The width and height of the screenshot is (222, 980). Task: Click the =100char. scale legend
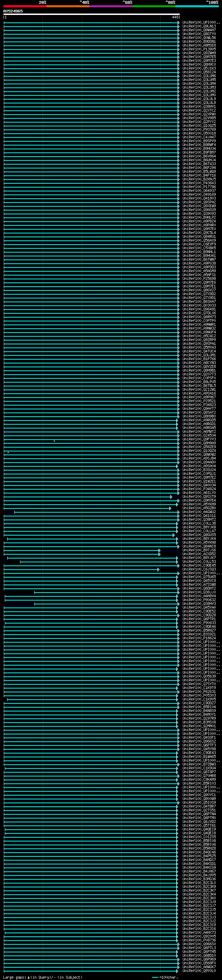pyautogui.click(x=165, y=977)
